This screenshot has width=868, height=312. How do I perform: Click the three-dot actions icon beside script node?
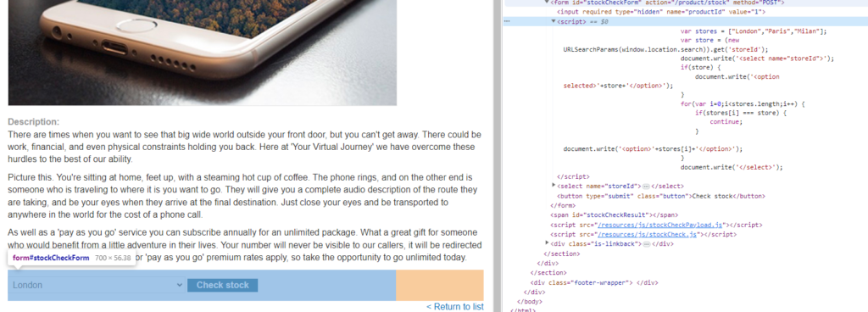[508, 21]
